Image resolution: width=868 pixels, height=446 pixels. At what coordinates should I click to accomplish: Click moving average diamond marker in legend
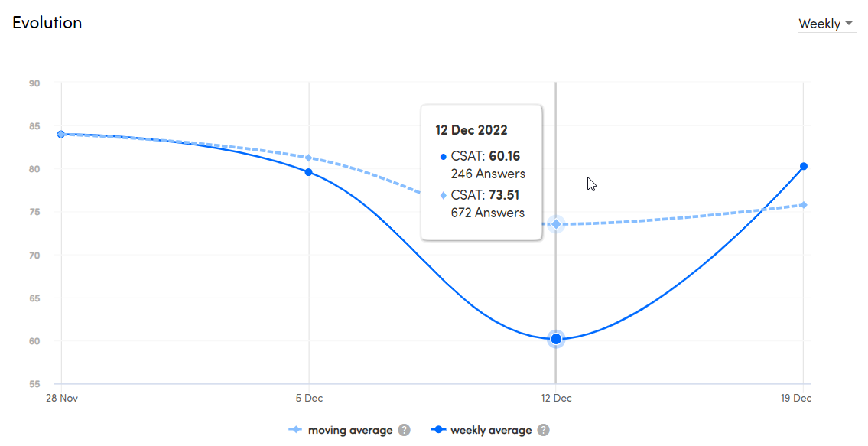click(x=295, y=430)
